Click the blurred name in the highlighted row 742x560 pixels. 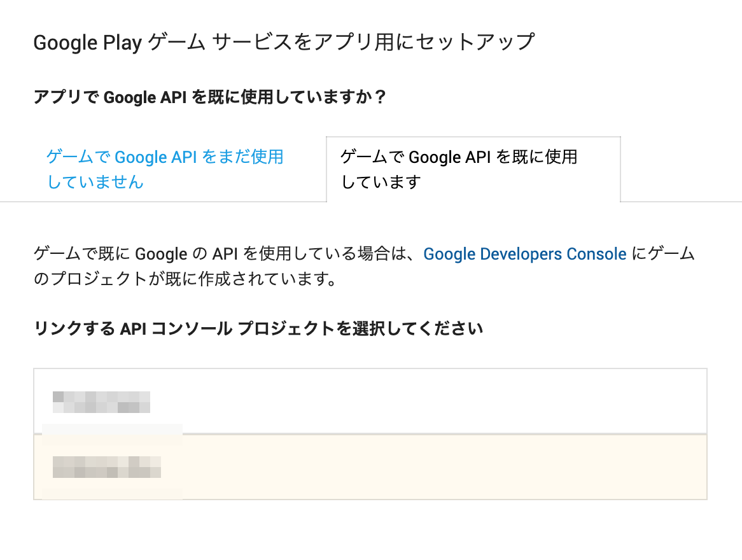[x=107, y=467]
